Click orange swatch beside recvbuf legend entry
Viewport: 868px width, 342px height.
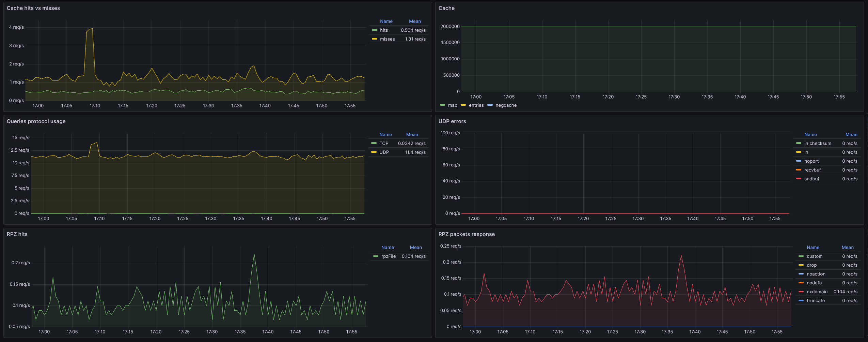pyautogui.click(x=799, y=170)
